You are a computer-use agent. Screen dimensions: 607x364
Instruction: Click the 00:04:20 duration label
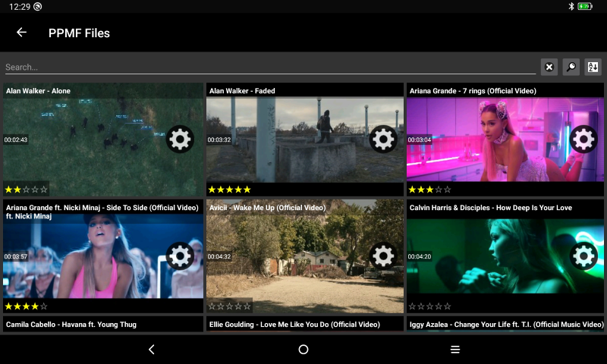420,256
